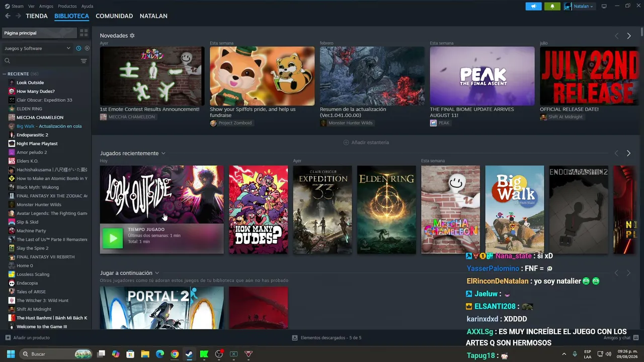
Task: Select MECCHA CHAMELEON in the sidebar list
Action: coord(40,118)
